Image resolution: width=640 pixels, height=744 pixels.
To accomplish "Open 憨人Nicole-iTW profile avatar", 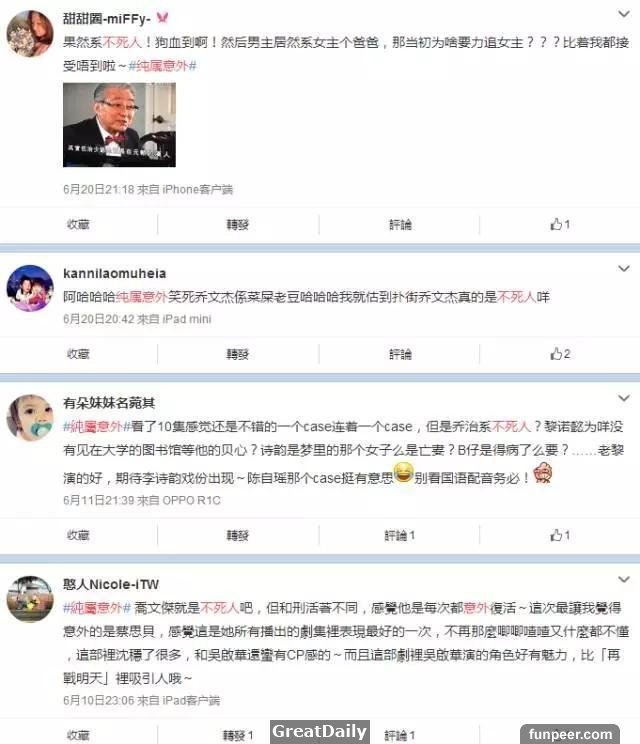I will tap(30, 599).
